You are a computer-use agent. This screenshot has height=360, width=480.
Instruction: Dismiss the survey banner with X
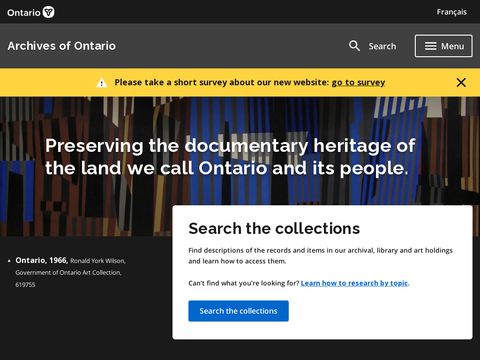click(x=461, y=82)
